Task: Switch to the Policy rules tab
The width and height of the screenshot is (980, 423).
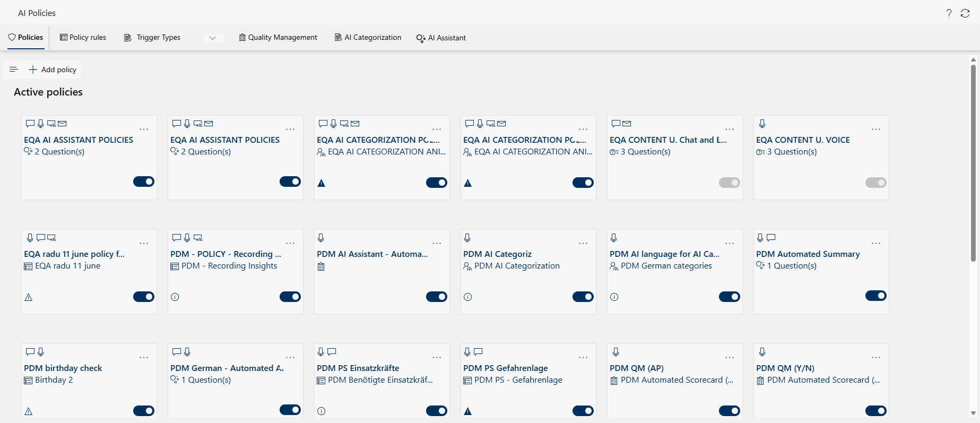Action: click(83, 38)
